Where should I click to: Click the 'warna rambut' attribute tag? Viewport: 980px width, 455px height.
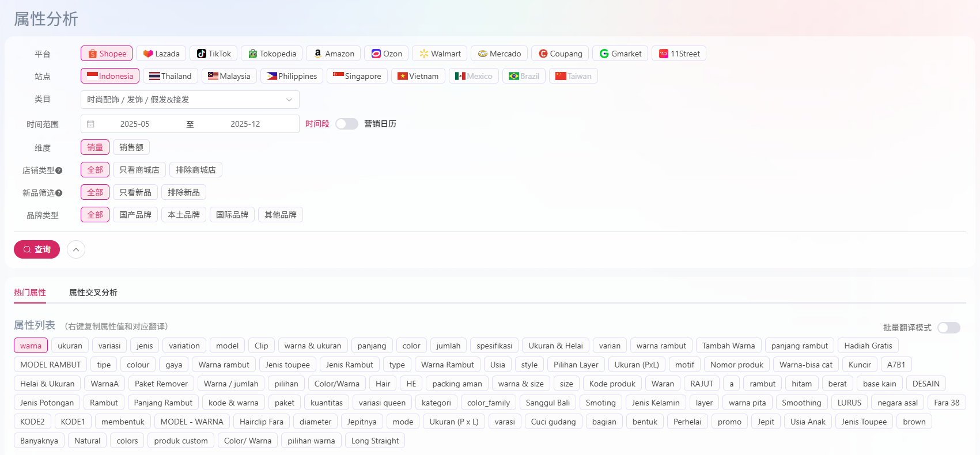pyautogui.click(x=661, y=346)
